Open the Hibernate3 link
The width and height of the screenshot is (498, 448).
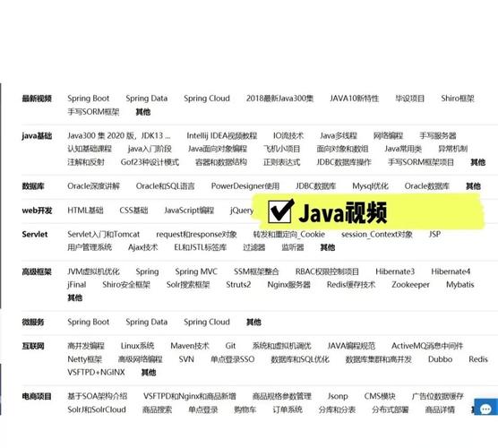click(x=395, y=271)
